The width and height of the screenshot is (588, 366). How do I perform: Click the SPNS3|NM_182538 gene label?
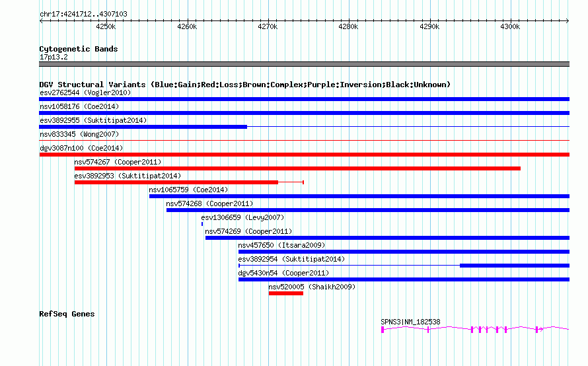coord(410,322)
